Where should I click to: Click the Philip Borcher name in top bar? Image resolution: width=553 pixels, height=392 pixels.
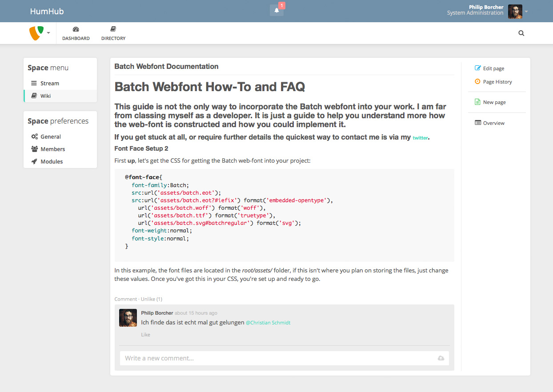tap(486, 7)
